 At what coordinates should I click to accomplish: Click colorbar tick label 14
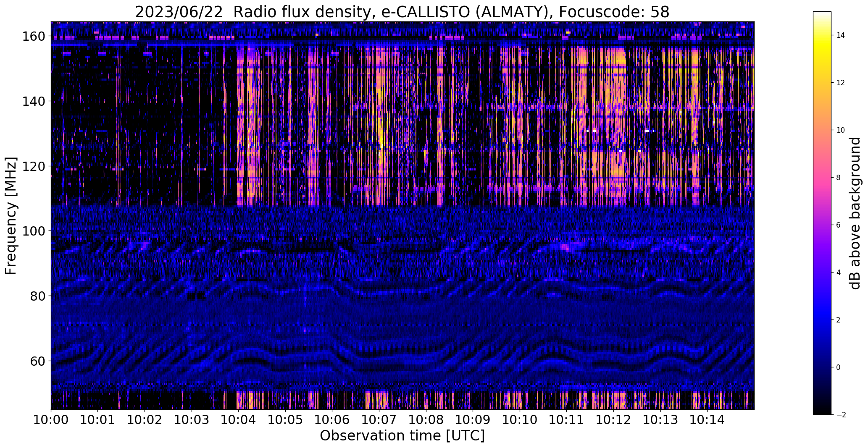pos(841,35)
